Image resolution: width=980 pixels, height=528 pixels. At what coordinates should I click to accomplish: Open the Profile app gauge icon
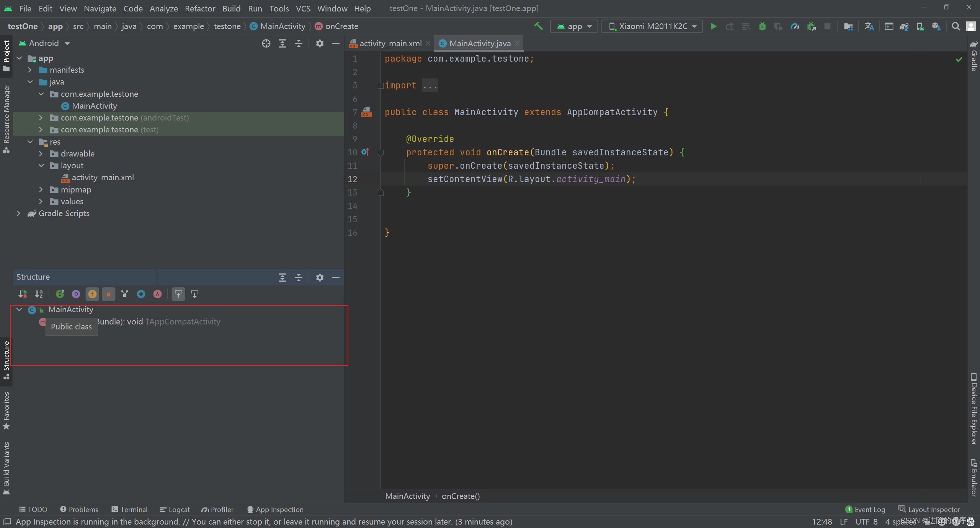pos(795,26)
